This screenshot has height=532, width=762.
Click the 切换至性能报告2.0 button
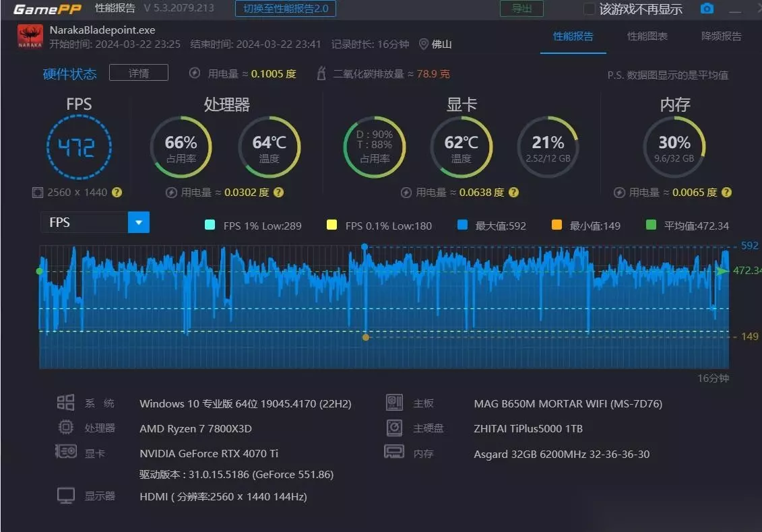tap(286, 9)
